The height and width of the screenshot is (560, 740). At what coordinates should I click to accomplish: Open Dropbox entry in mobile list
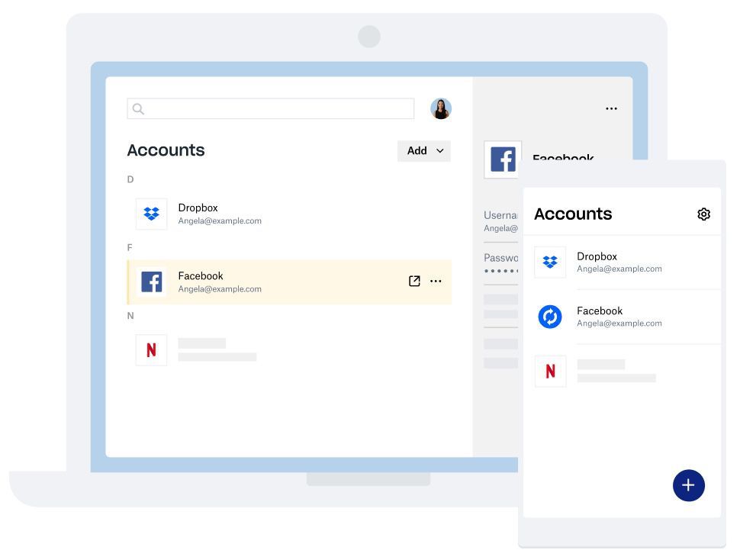tap(623, 262)
